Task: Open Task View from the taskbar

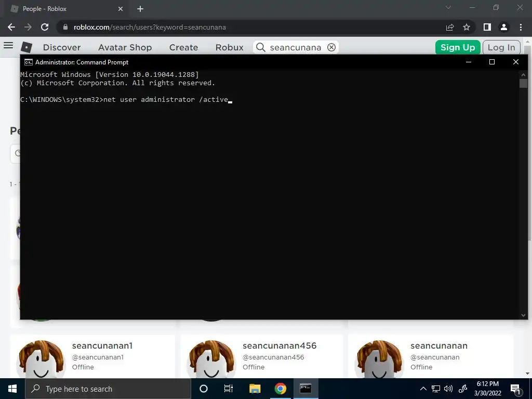Action: pyautogui.click(x=229, y=389)
